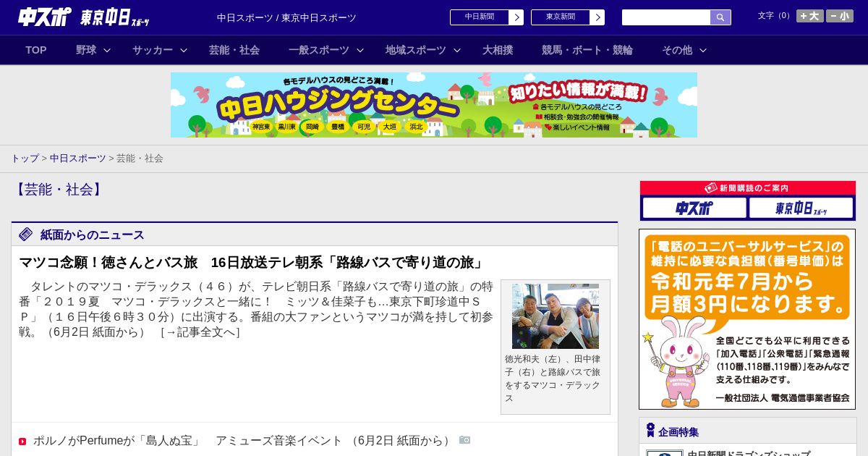
Task: Open the 一般スポーツ menu
Action: tap(319, 50)
